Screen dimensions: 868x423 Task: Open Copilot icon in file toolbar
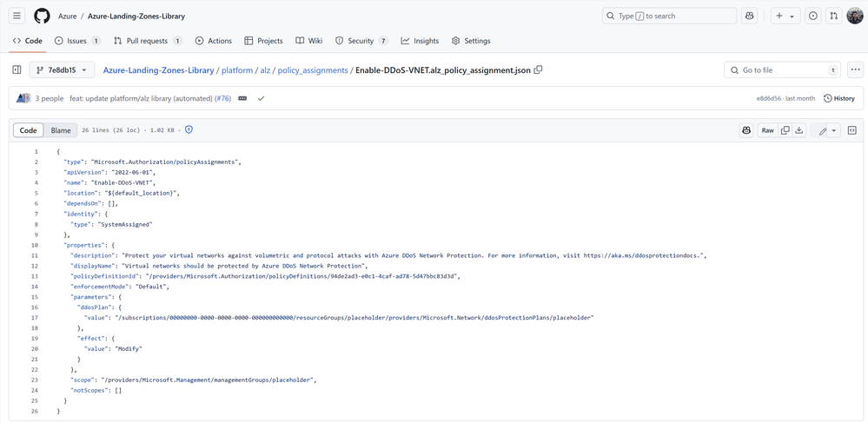[746, 130]
